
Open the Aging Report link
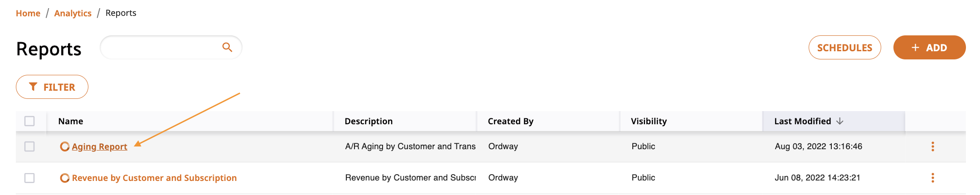[99, 146]
